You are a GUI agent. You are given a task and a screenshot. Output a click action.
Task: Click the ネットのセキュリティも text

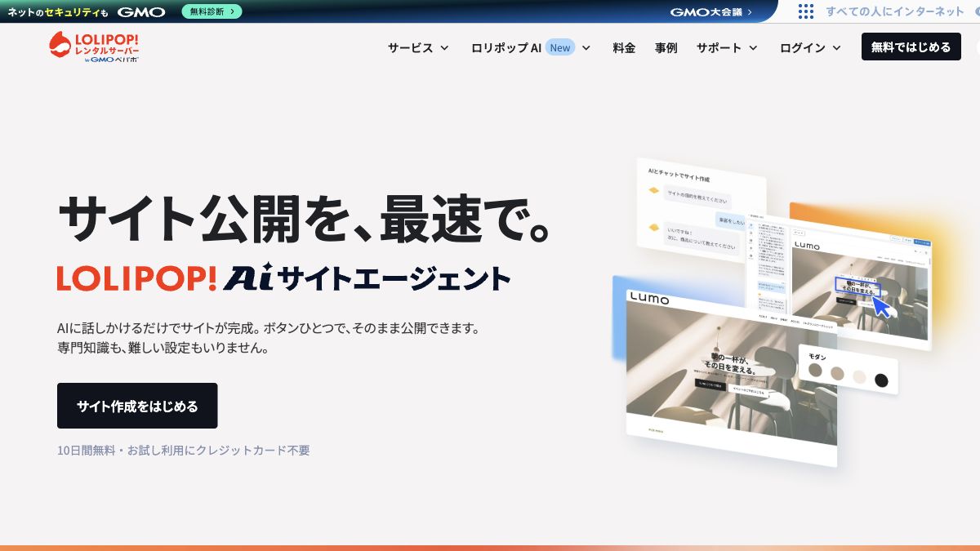coord(58,11)
